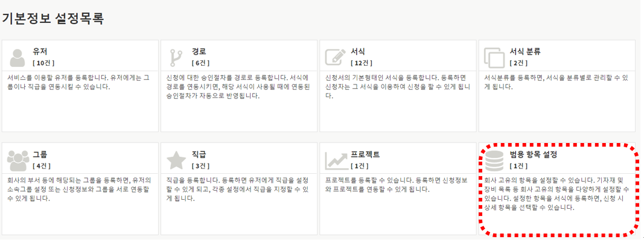The width and height of the screenshot is (644, 245).
Task: Select the 그룹 title heading
Action: (x=40, y=154)
